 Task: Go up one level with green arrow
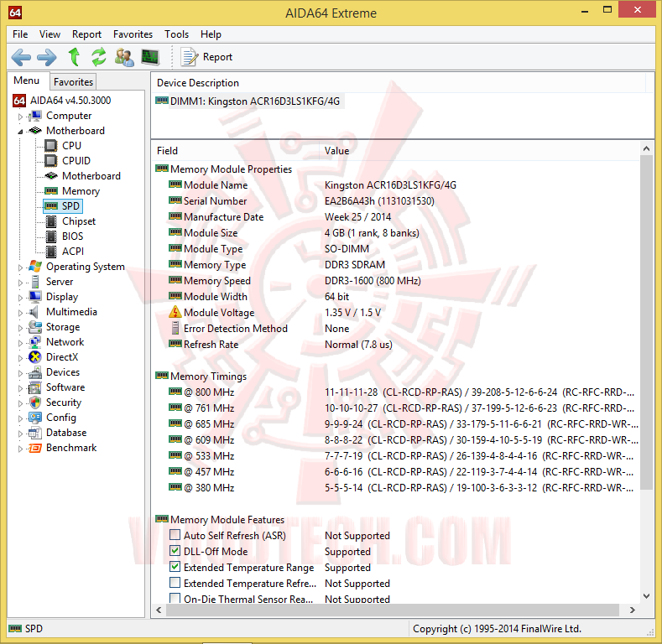(x=75, y=56)
